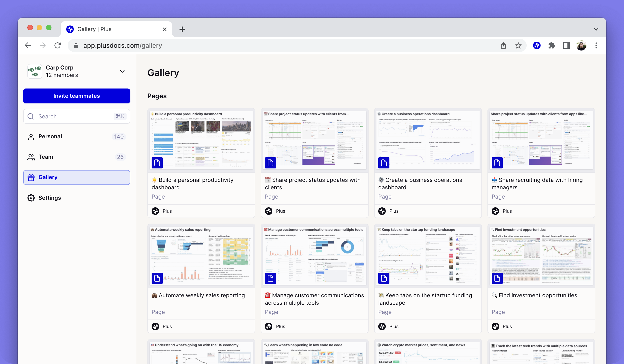Click the Carp Corp fish logo

tap(35, 71)
